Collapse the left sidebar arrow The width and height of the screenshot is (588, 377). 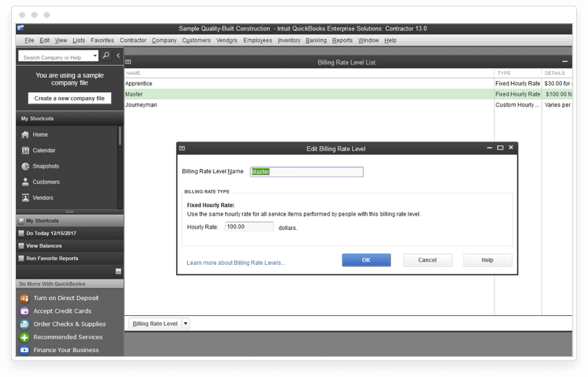pyautogui.click(x=118, y=55)
